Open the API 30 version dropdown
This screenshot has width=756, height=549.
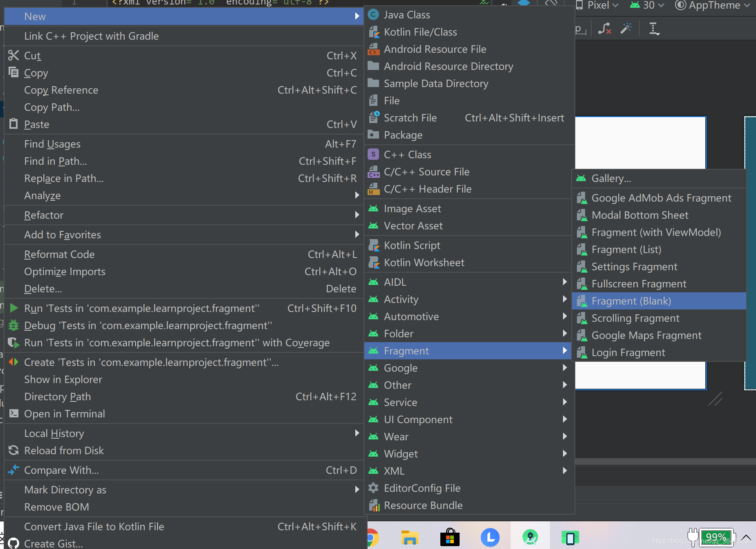click(x=647, y=5)
